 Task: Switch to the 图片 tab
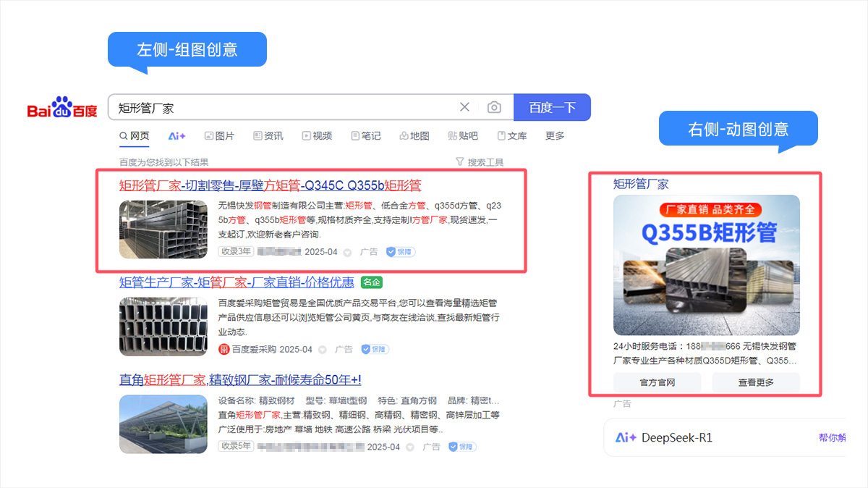(x=220, y=136)
